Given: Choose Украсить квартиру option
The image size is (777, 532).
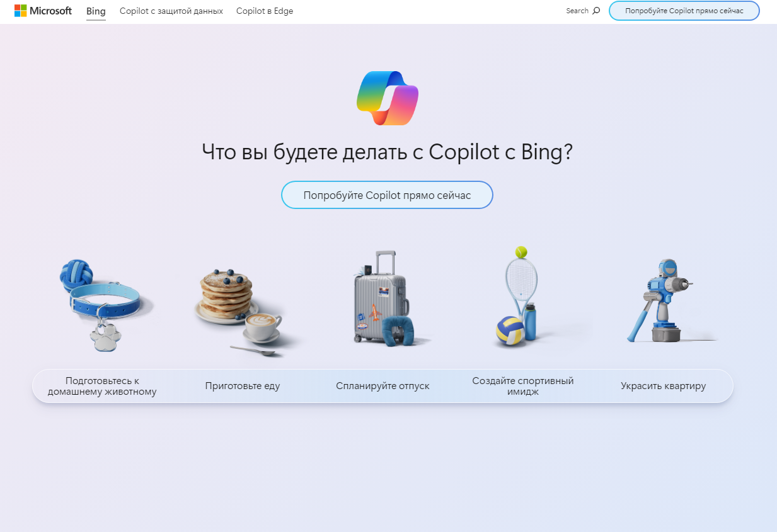Looking at the screenshot, I should (x=663, y=386).
